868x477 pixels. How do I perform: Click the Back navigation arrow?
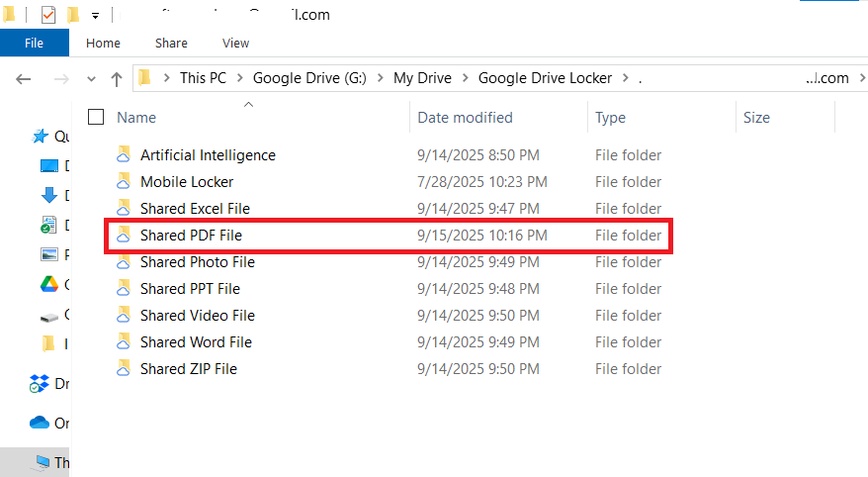25,78
